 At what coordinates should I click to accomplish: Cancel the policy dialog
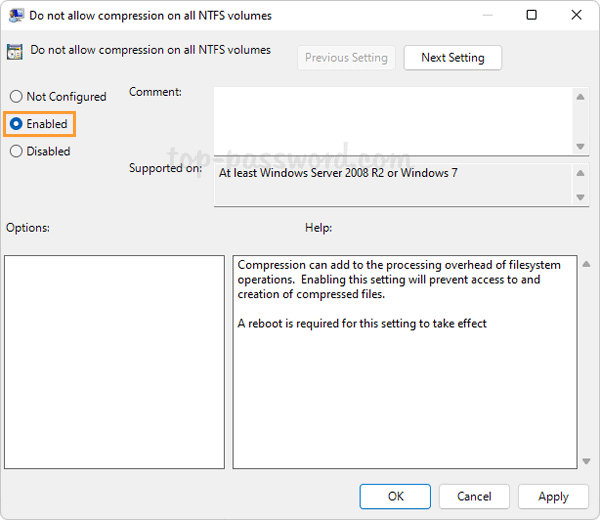tap(474, 496)
